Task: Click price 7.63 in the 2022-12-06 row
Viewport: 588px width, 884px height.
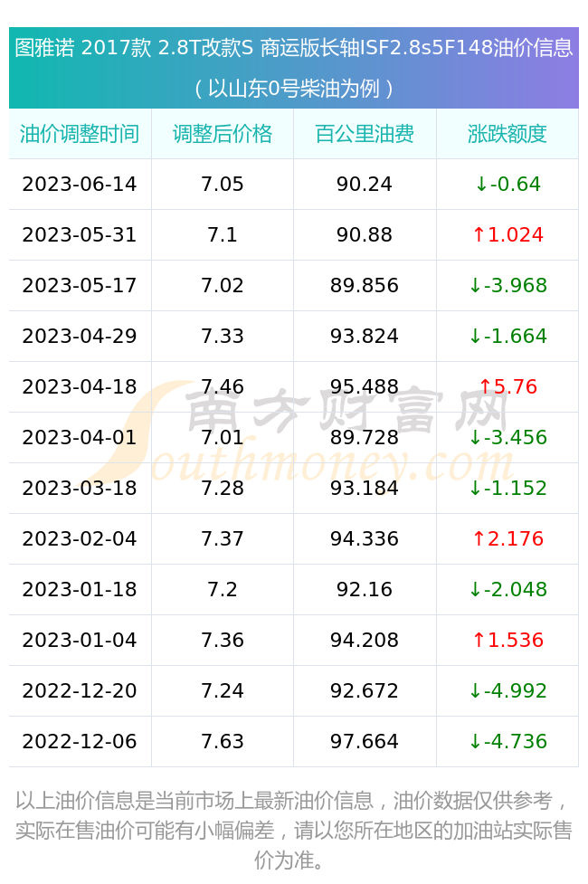Action: click(x=223, y=743)
